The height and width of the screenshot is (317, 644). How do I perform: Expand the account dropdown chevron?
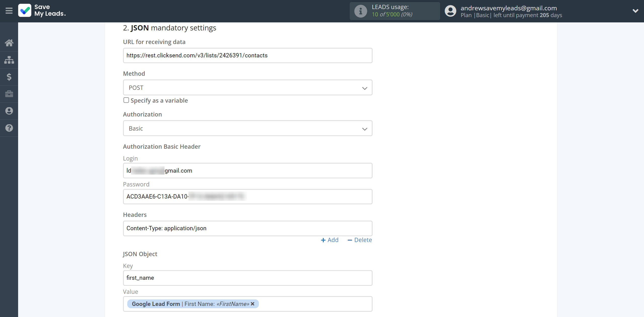[635, 11]
